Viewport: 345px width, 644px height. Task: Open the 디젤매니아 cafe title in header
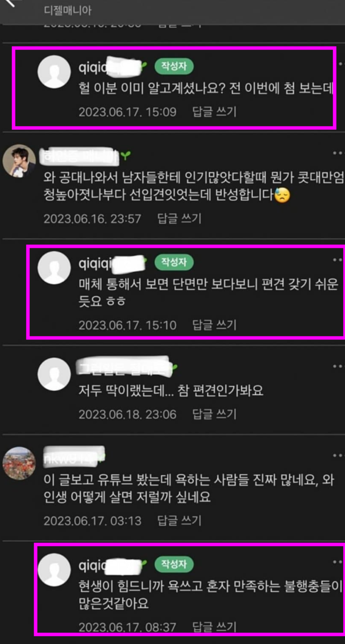point(68,10)
